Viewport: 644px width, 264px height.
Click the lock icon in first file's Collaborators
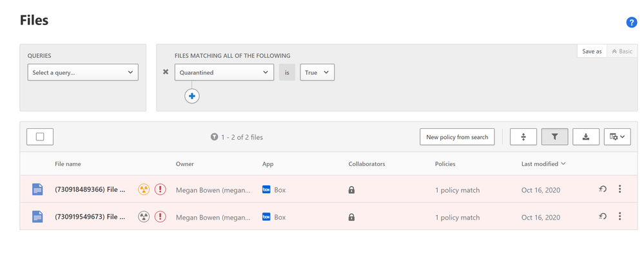(351, 190)
